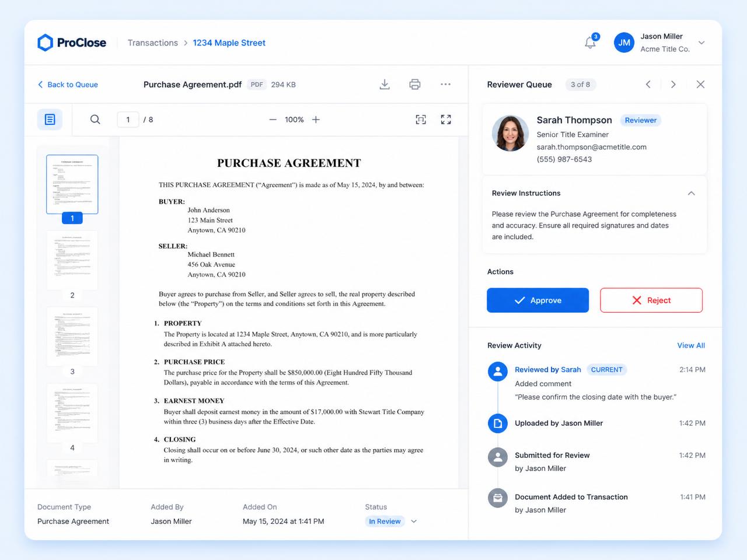Toggle the page thumbnails sidebar

point(50,120)
